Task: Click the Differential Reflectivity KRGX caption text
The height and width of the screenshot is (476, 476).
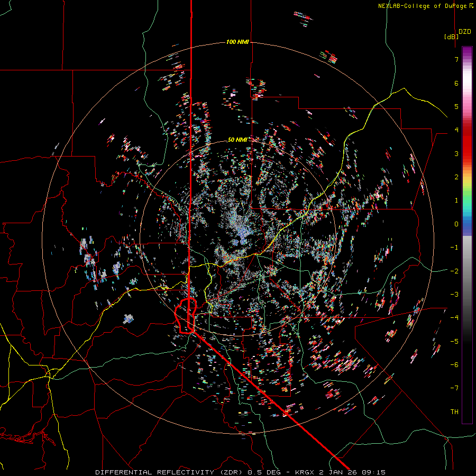Action: (241, 472)
